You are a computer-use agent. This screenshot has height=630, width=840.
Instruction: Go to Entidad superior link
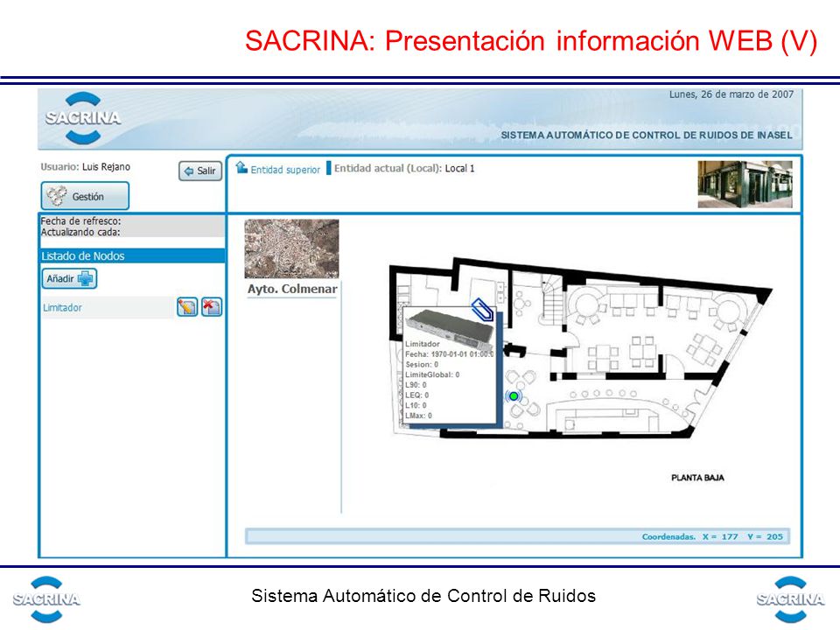(x=285, y=170)
